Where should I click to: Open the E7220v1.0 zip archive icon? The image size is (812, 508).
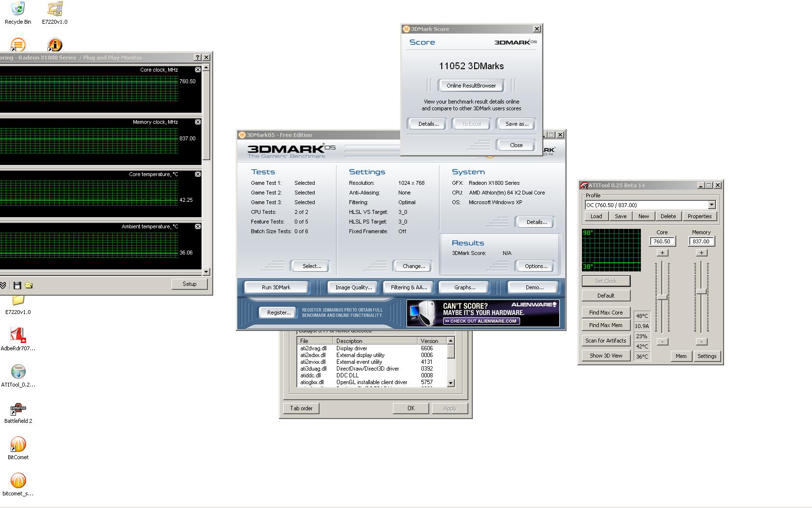55,9
